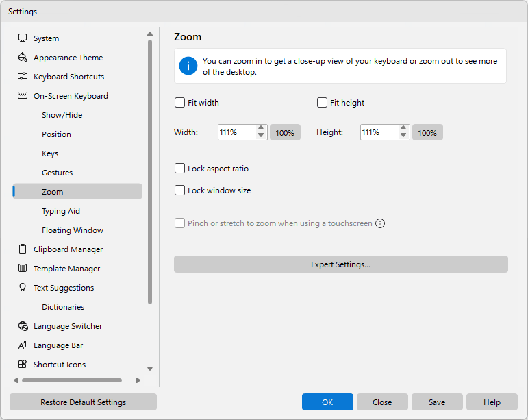Click sidebar scroll down arrow
The height and width of the screenshot is (420, 528).
pos(150,369)
